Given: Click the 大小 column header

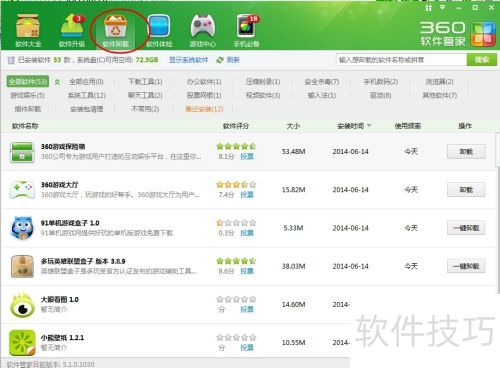Looking at the screenshot, I should tap(293, 126).
